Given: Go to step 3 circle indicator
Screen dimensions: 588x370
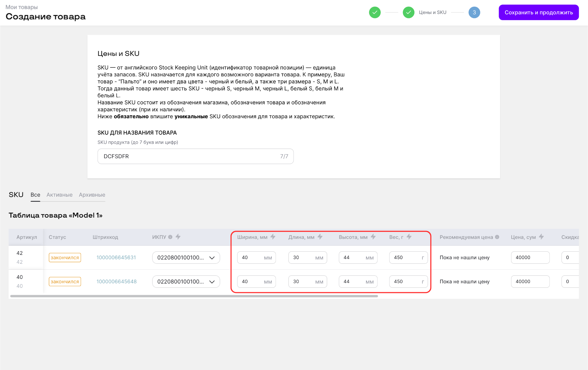Looking at the screenshot, I should pos(474,12).
